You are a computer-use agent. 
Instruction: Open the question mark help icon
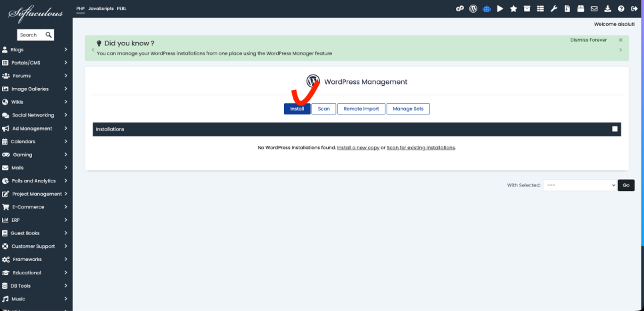621,9
